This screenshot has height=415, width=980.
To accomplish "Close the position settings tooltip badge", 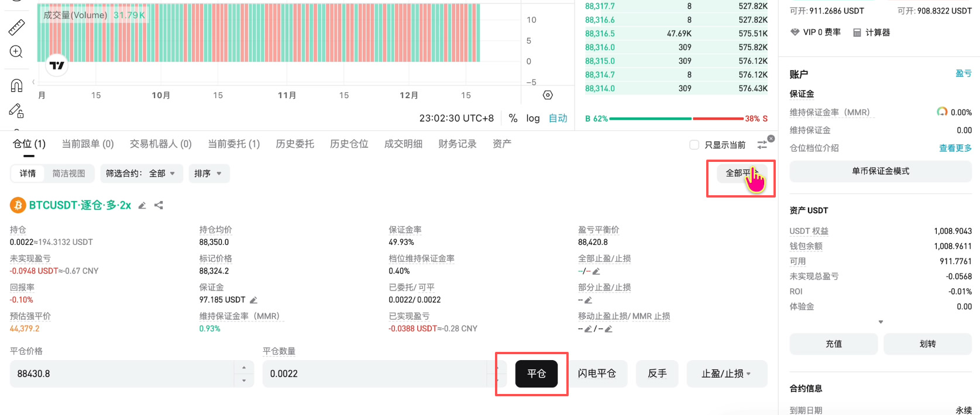I will click(x=771, y=139).
